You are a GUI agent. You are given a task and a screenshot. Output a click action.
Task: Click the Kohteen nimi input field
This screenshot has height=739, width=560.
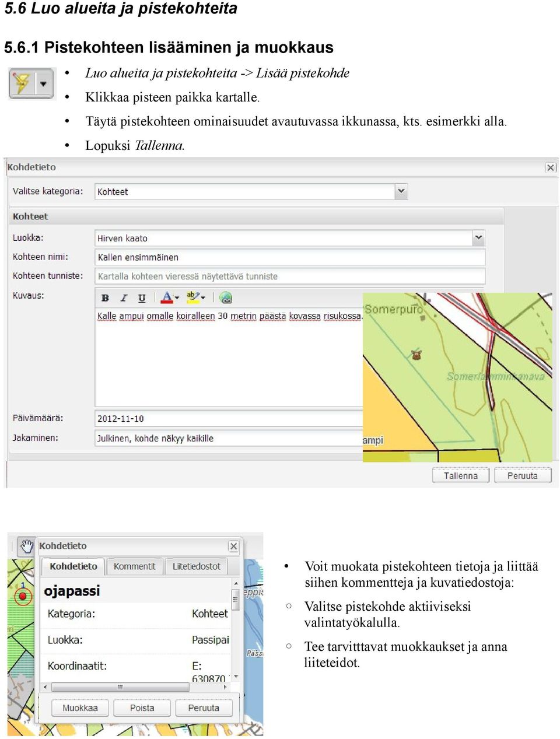[290, 257]
